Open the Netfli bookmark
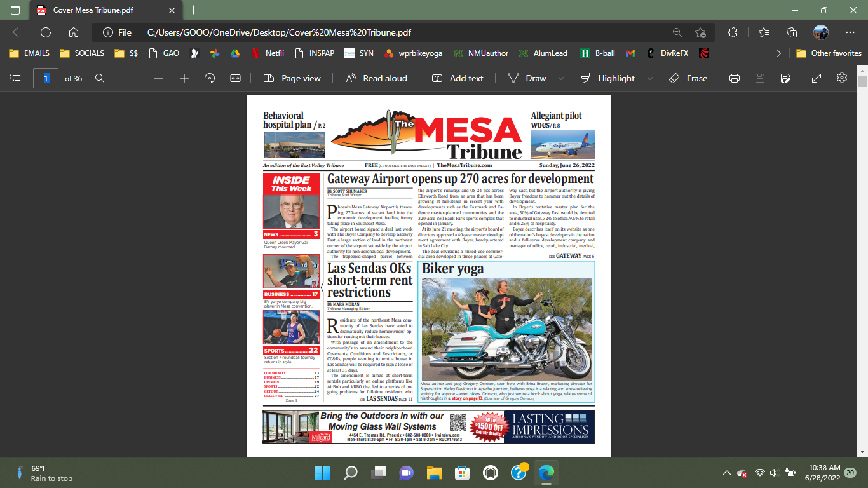Screen dimensions: 868x488 click(267, 53)
